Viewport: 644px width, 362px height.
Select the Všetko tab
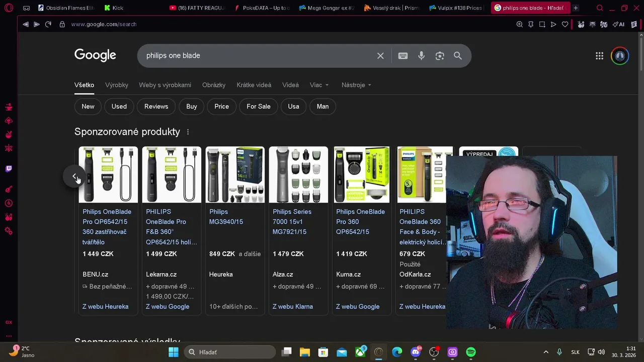click(x=84, y=85)
